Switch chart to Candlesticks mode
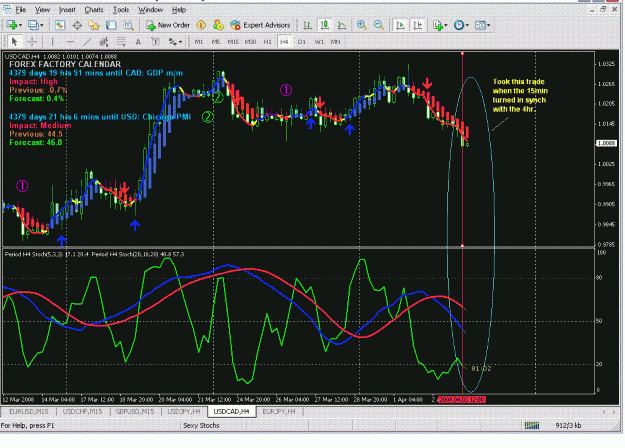 click(x=325, y=26)
